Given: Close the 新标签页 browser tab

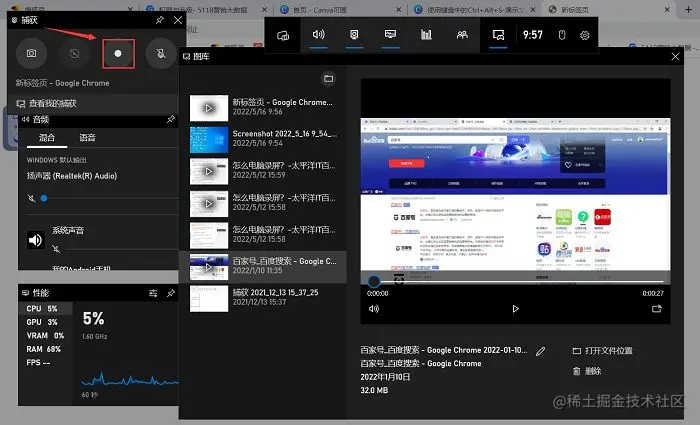Looking at the screenshot, I should tap(667, 9).
